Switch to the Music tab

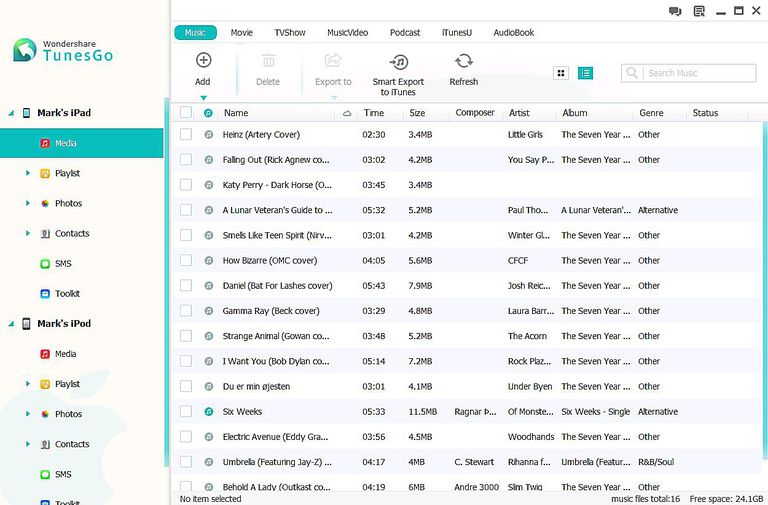[195, 33]
